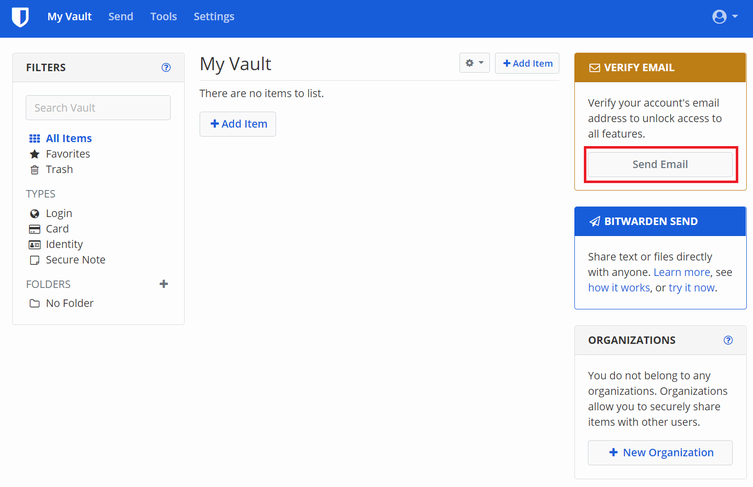Open the account profile dropdown
Image resolution: width=753 pixels, height=487 pixels.
click(725, 16)
